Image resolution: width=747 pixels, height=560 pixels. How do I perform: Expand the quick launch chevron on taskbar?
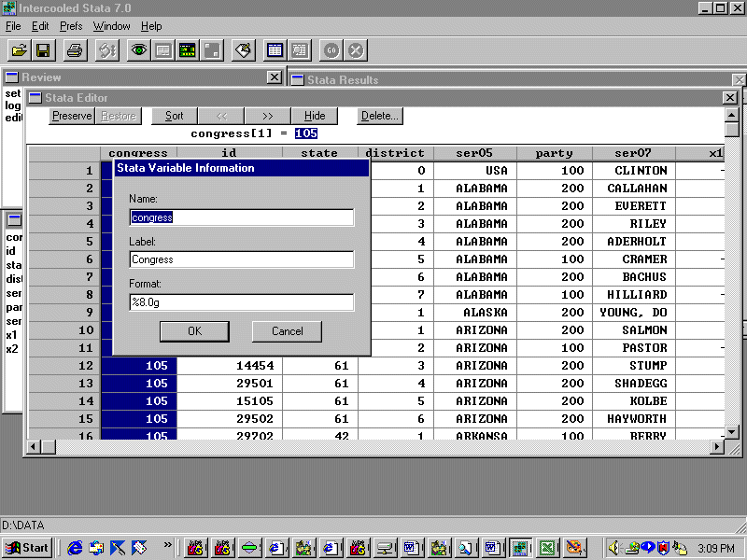pos(168,545)
